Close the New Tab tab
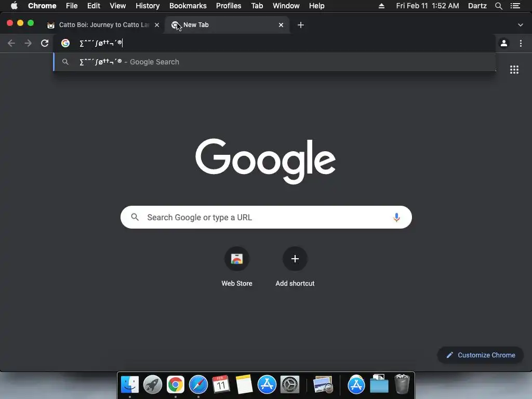The height and width of the screenshot is (399, 532). click(x=281, y=25)
